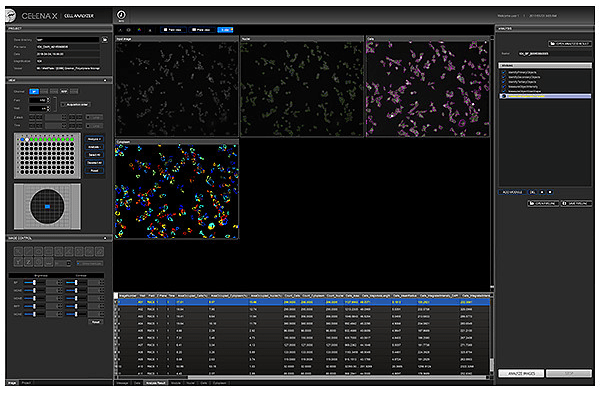Increase the Well number with stepper

(x=48, y=107)
